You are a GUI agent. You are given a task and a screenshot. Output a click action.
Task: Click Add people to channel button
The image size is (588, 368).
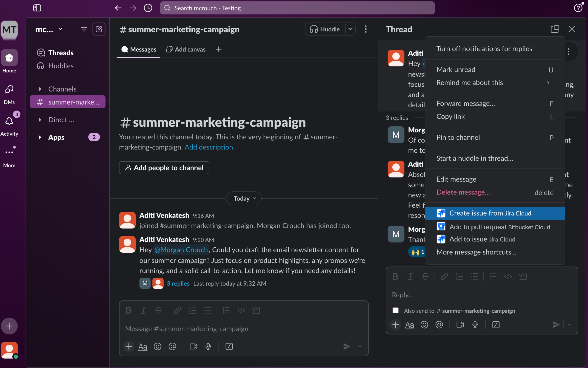point(164,168)
